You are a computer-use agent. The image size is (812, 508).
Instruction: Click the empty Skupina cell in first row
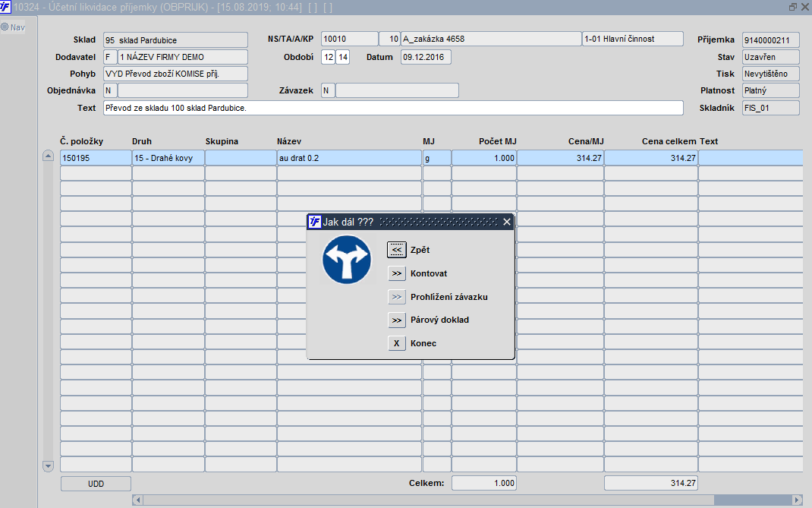coord(241,158)
